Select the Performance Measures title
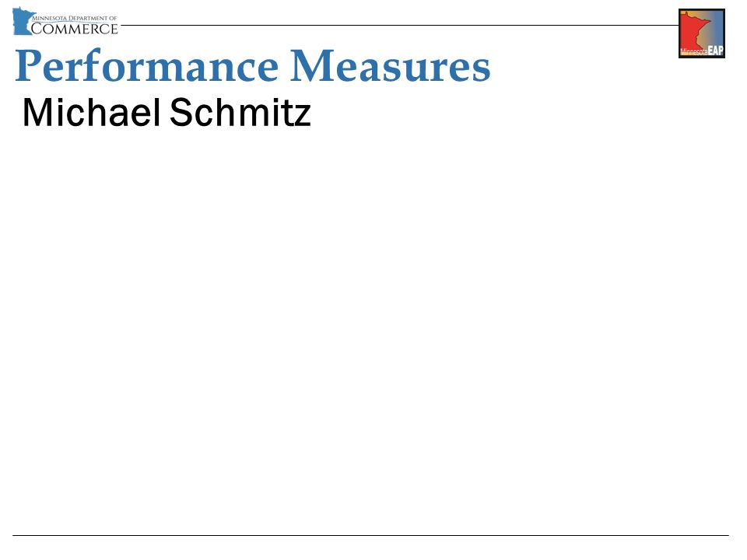This screenshot has height=560, width=747. (x=252, y=65)
